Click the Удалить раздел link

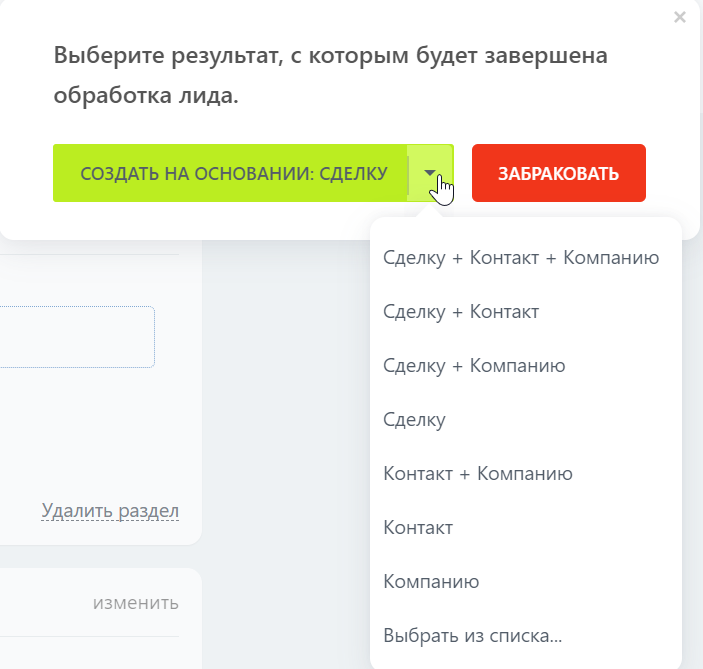point(110,511)
